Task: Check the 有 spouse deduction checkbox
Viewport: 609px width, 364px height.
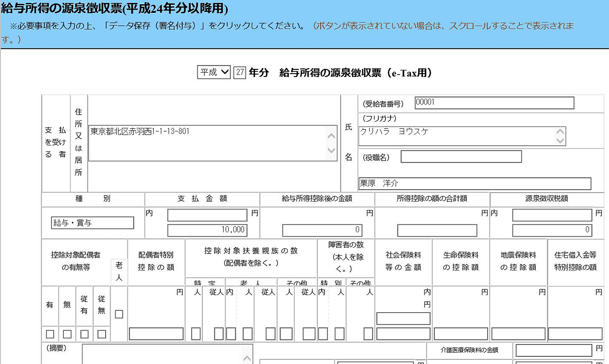Action: (49, 334)
